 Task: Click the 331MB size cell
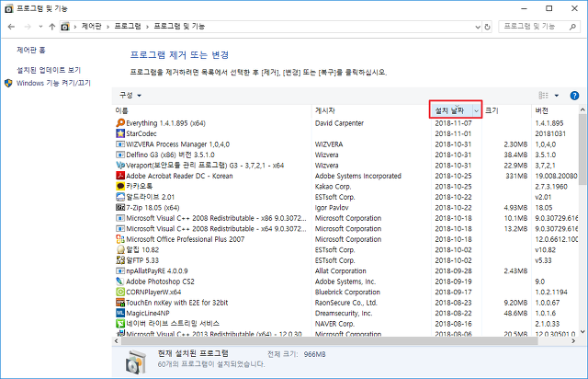pyautogui.click(x=516, y=176)
